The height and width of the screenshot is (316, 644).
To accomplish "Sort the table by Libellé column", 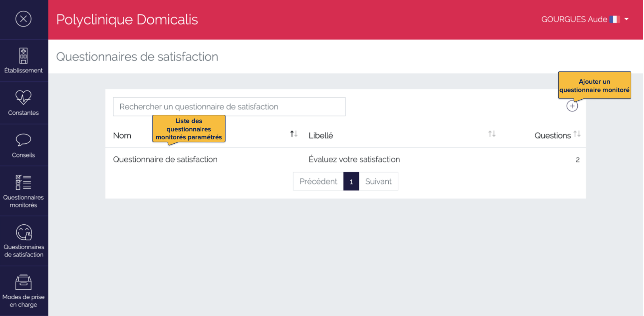I will click(492, 134).
